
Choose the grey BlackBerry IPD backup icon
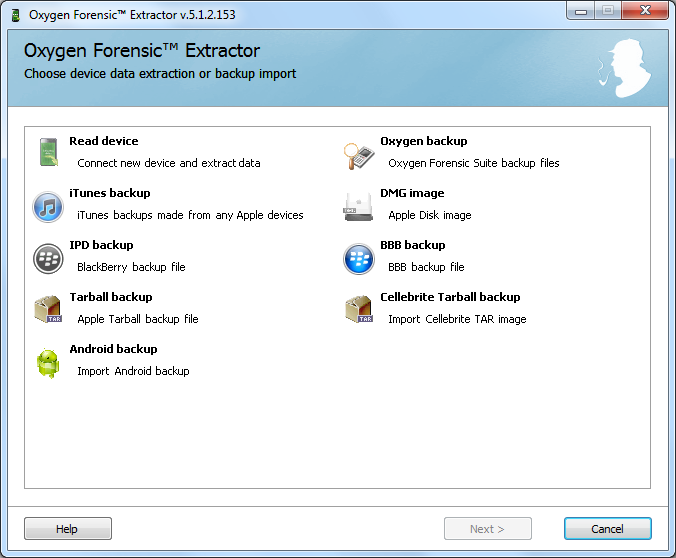pos(48,259)
